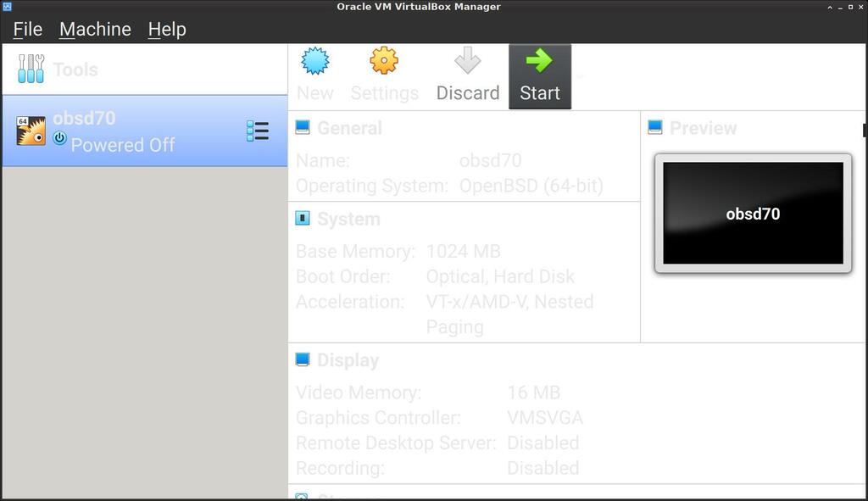
Task: Open the Help menu
Action: click(167, 29)
